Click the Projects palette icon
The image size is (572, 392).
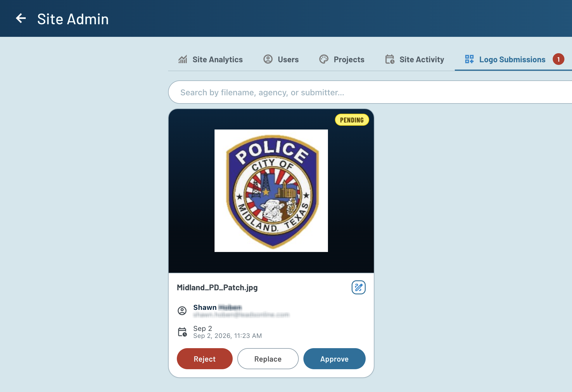tap(324, 59)
